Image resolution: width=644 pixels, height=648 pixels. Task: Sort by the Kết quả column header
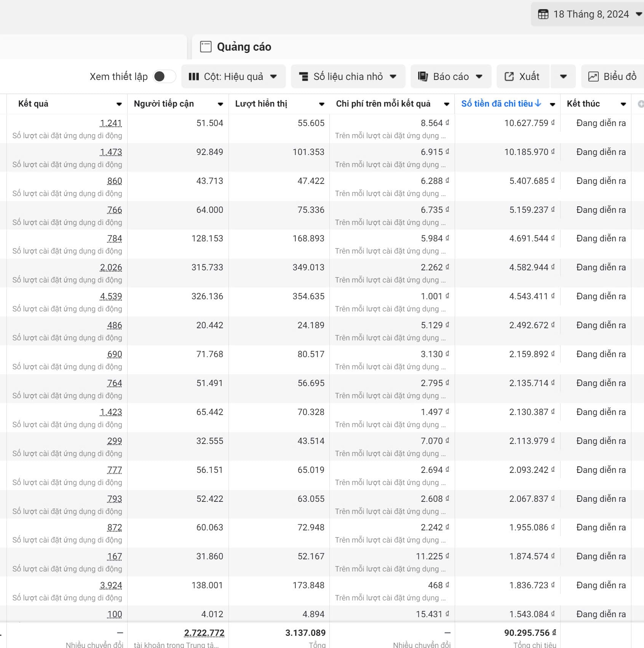[x=33, y=104]
